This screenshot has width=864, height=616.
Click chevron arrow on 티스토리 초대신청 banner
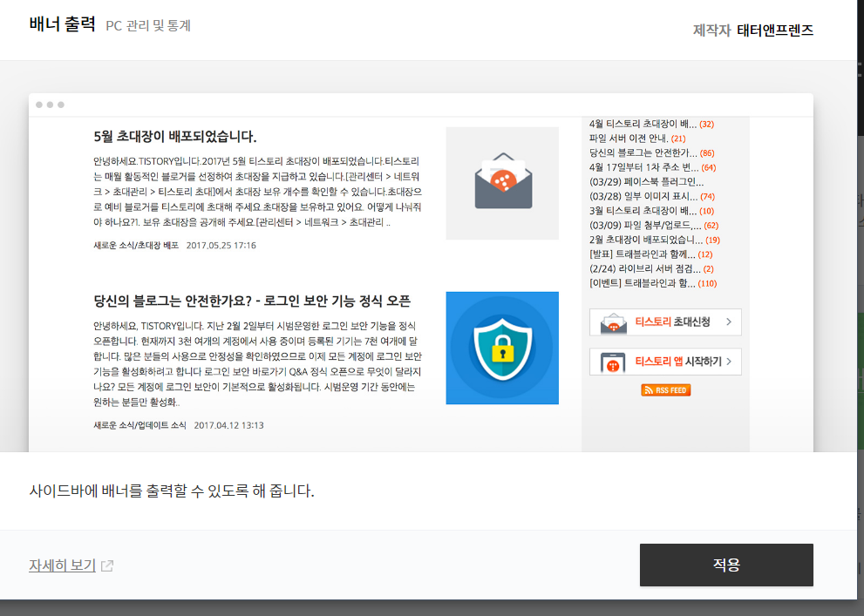729,322
